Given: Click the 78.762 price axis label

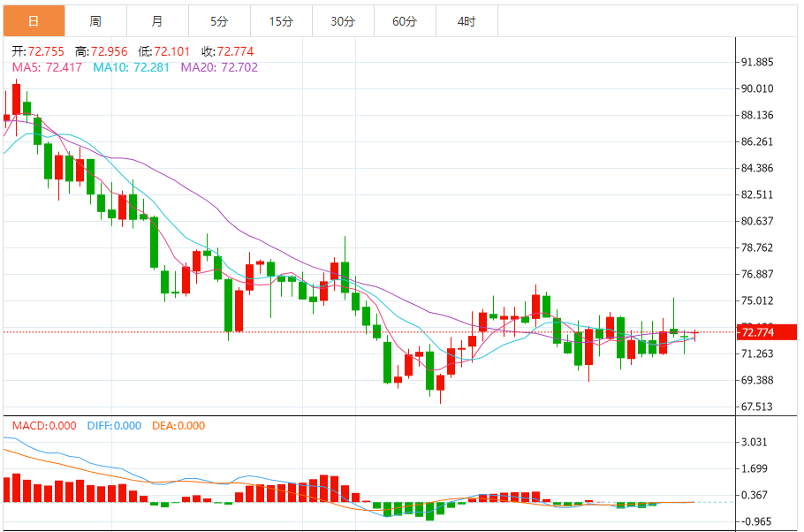Looking at the screenshot, I should tap(757, 247).
